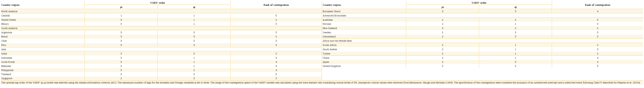Click the Brazil row label
This screenshot has height=88, width=644.
(x=4, y=37)
